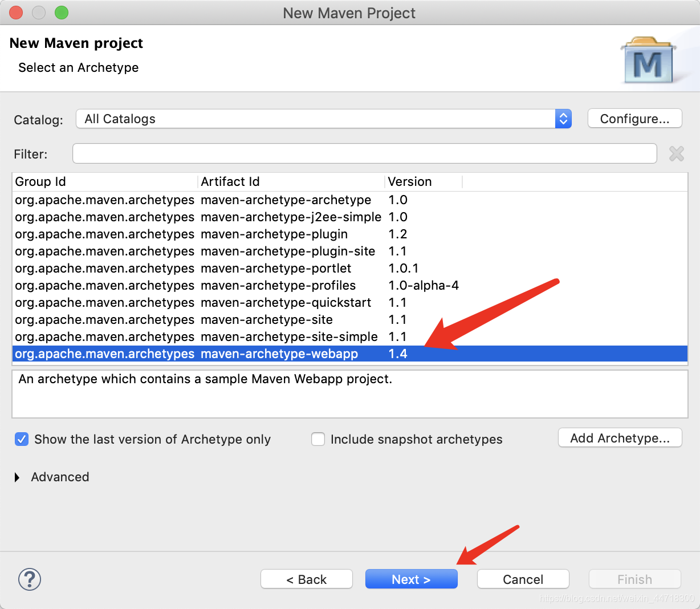This screenshot has height=609, width=700.
Task: Click the Configure... button
Action: tap(634, 119)
